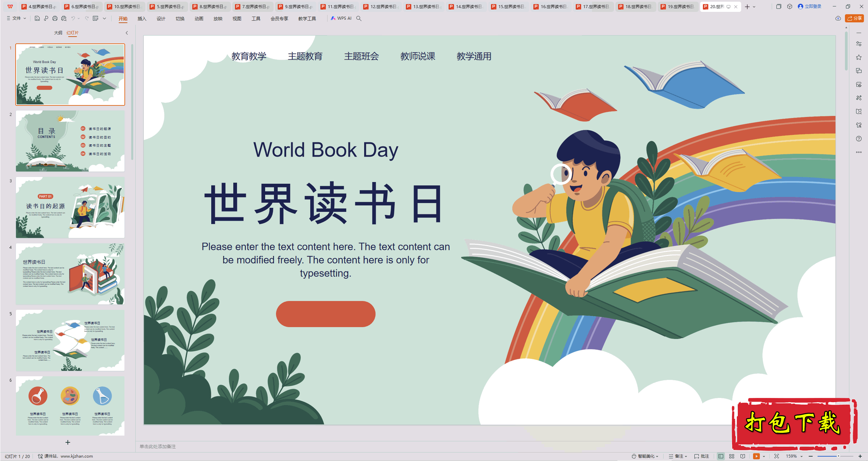
Task: Toggle 备注 notes pane in status bar
Action: point(677,456)
